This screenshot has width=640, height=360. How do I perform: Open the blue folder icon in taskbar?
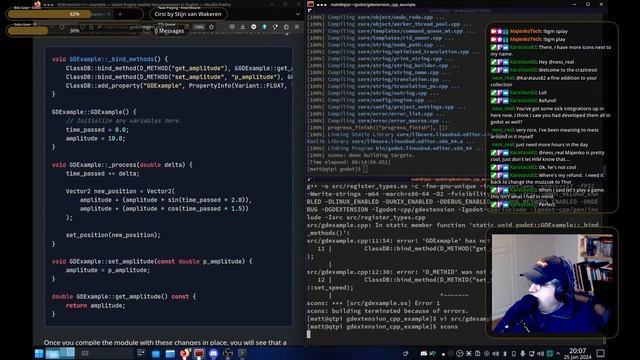[156, 353]
